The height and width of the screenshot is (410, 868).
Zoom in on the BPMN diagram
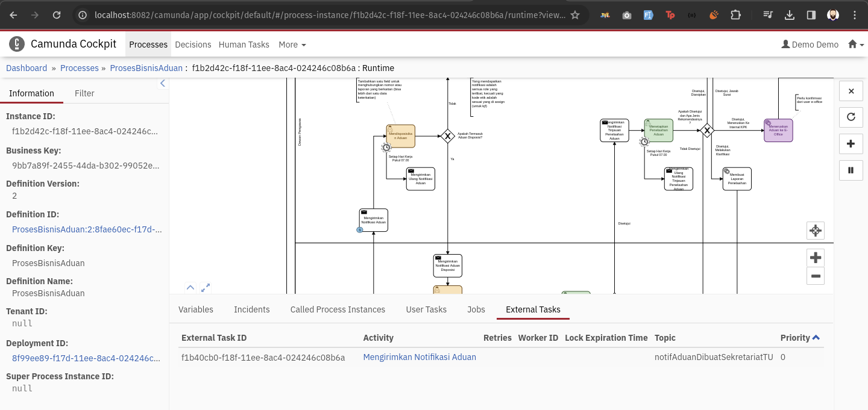click(x=815, y=258)
